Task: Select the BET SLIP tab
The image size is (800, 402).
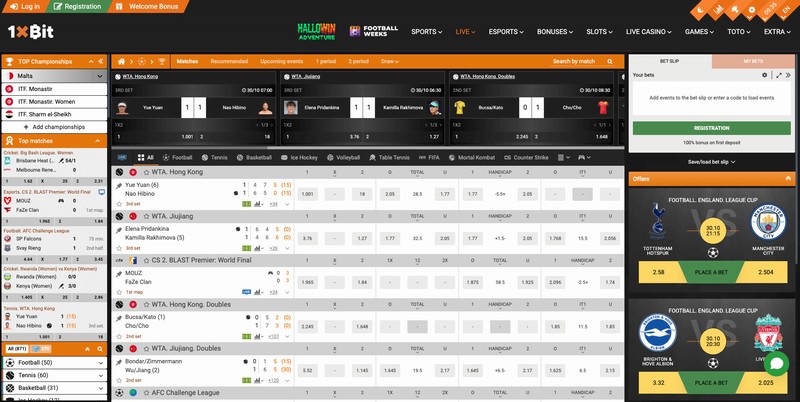Action: coord(669,61)
